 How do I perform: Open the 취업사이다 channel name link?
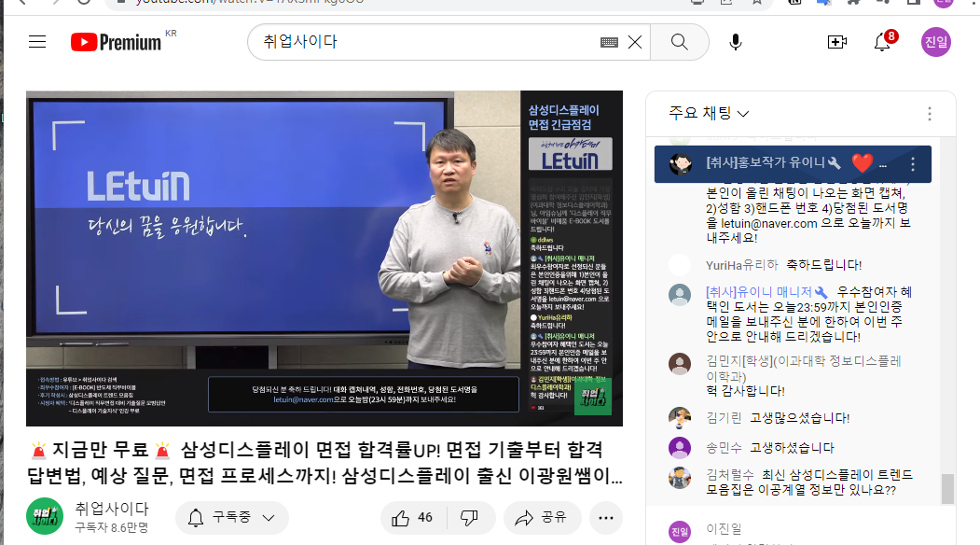[x=112, y=509]
